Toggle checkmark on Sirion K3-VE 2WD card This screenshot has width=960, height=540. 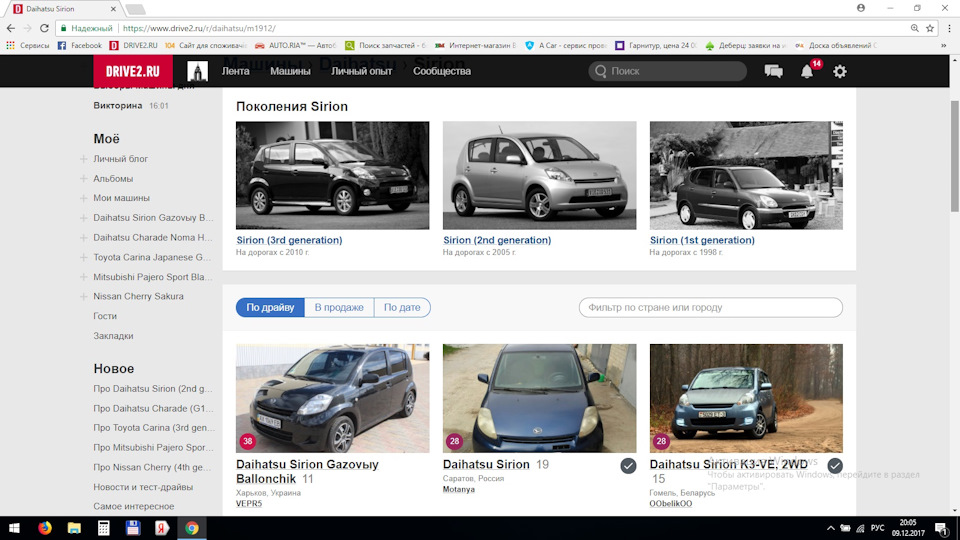(x=834, y=466)
